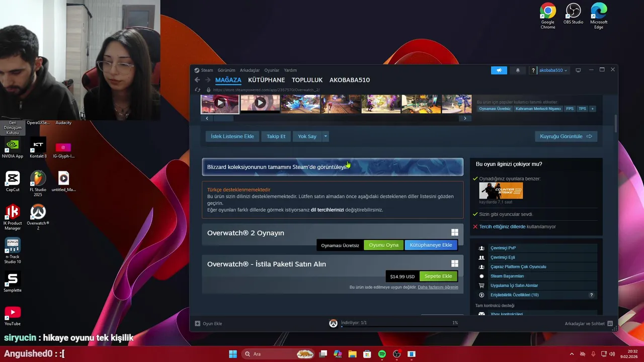The image size is (644, 362).
Task: Open the dil tercihlerinizi link
Action: click(x=327, y=210)
